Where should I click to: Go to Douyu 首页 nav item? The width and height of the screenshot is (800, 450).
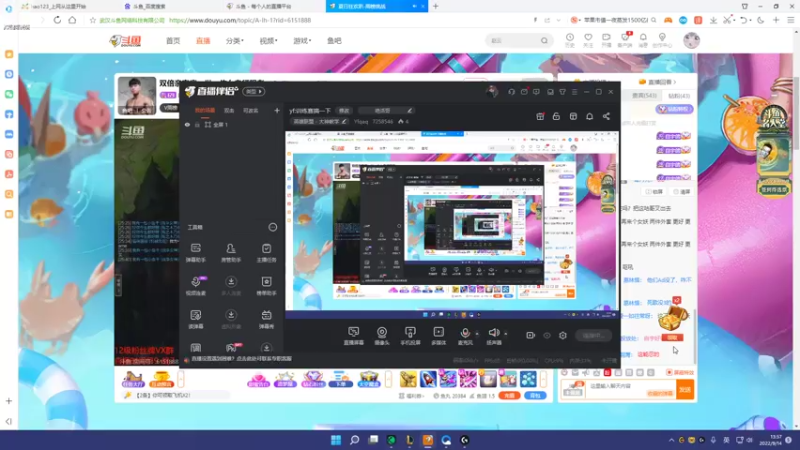[173, 40]
